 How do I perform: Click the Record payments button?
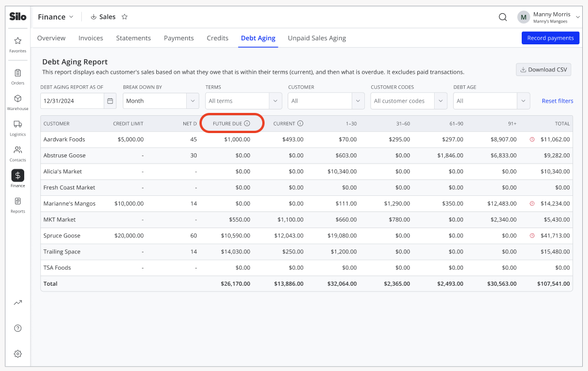click(x=550, y=38)
